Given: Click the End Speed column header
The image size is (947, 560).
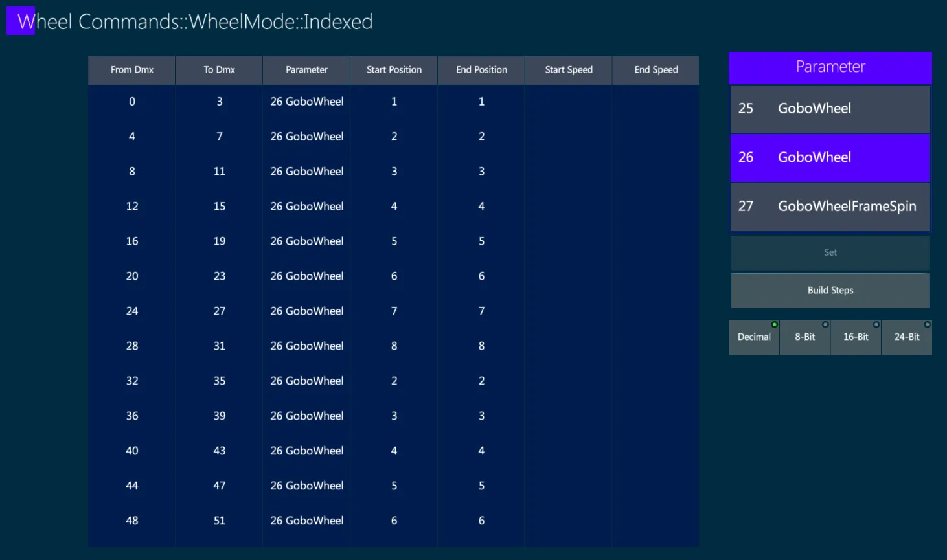Looking at the screenshot, I should [x=656, y=70].
